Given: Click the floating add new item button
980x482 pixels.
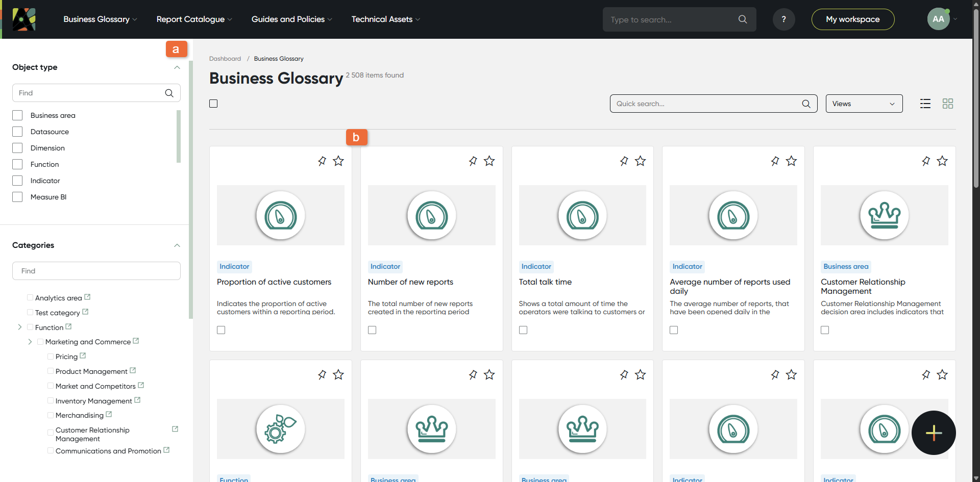Looking at the screenshot, I should pos(933,433).
